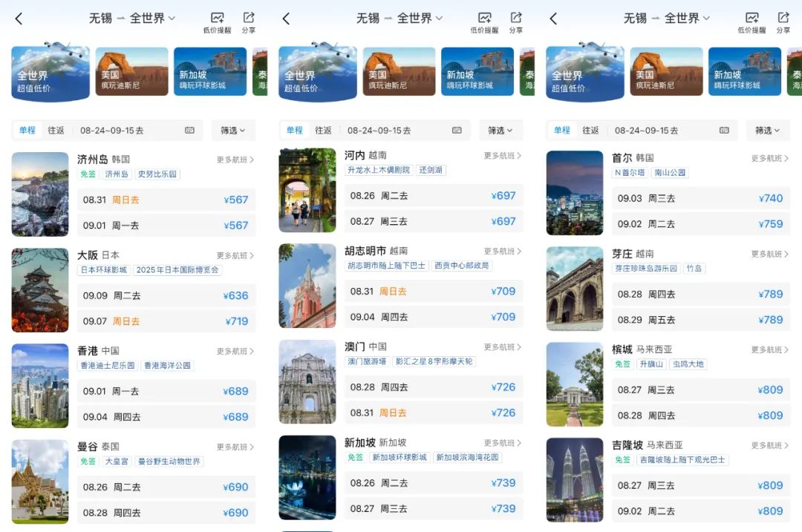Select 单程 one-way in the middle panel
The height and width of the screenshot is (532, 802).
[295, 131]
